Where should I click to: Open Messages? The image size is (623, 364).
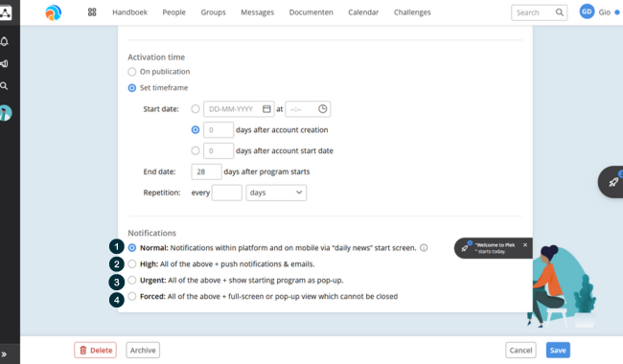(x=258, y=12)
